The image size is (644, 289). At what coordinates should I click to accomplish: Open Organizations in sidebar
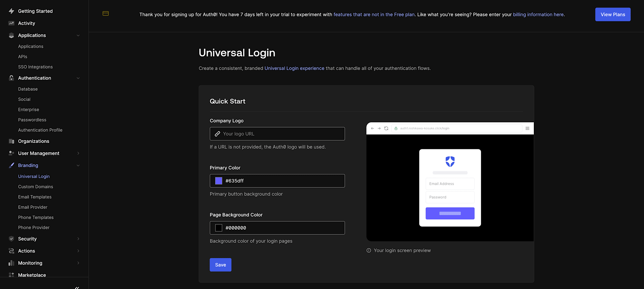(x=33, y=141)
